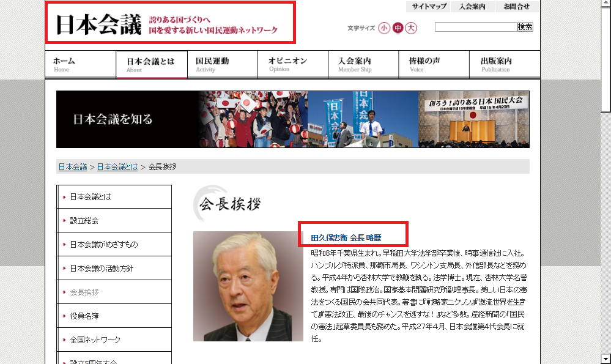The width and height of the screenshot is (611, 364).
Task: Click scrollbar down arrow
Action: tap(606, 358)
